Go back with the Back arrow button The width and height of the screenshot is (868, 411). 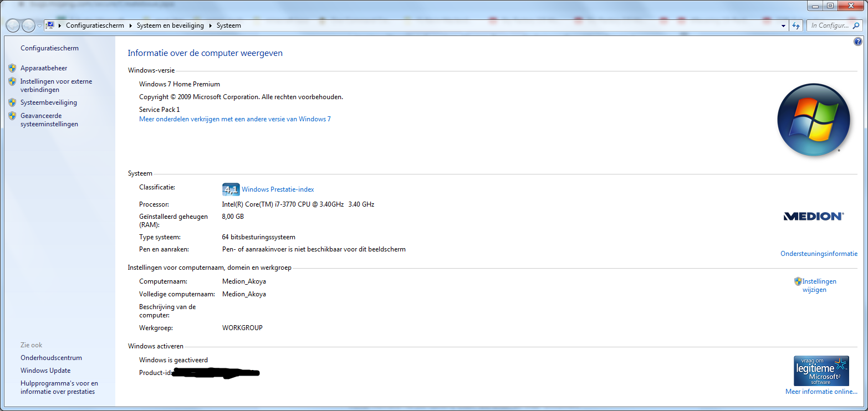pyautogui.click(x=13, y=25)
